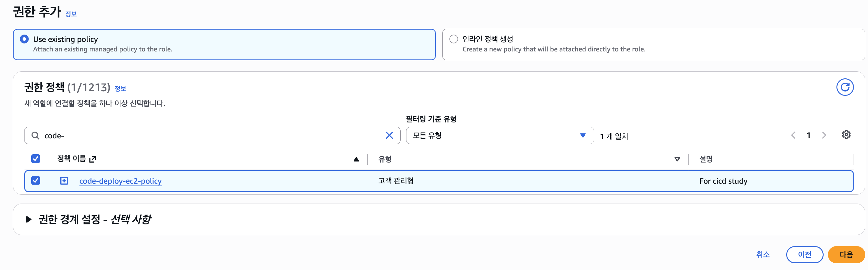
Task: Sort by 유형 column arrow
Action: tap(677, 159)
